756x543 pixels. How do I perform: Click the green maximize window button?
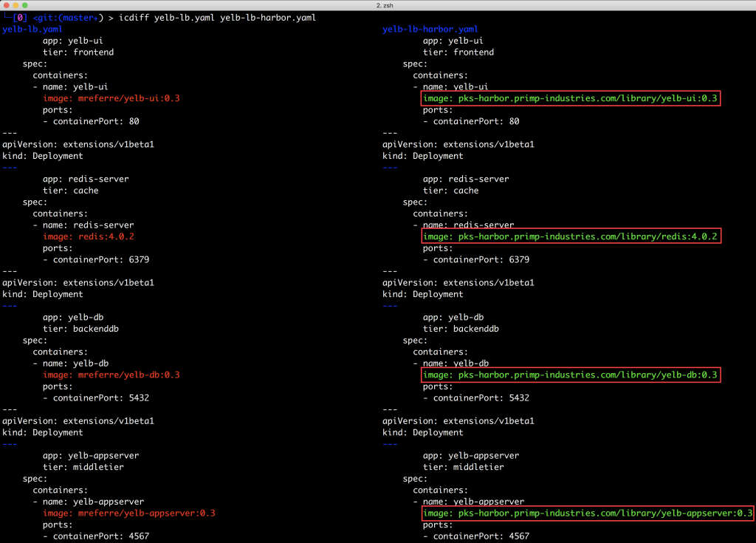coord(26,5)
